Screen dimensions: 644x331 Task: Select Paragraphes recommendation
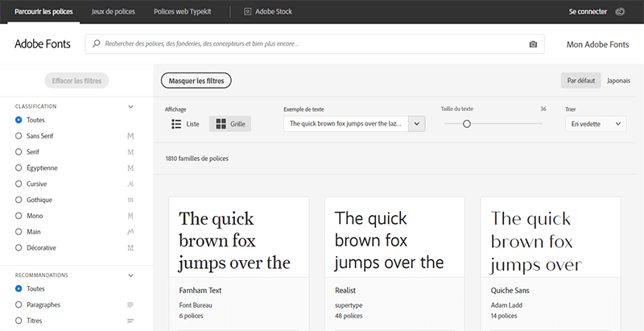pyautogui.click(x=18, y=304)
